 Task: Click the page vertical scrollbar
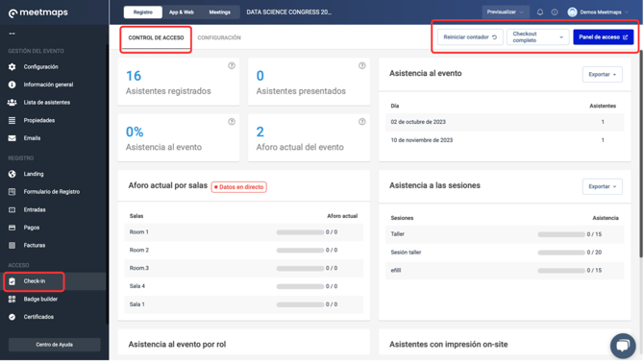[641, 154]
